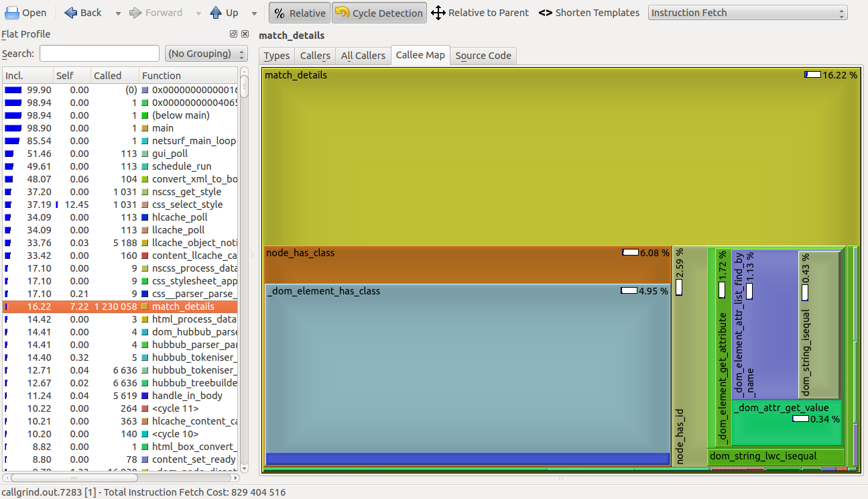Screen dimensions: 868x499
Task: Click the color square beside gui_poll
Action: (x=145, y=154)
